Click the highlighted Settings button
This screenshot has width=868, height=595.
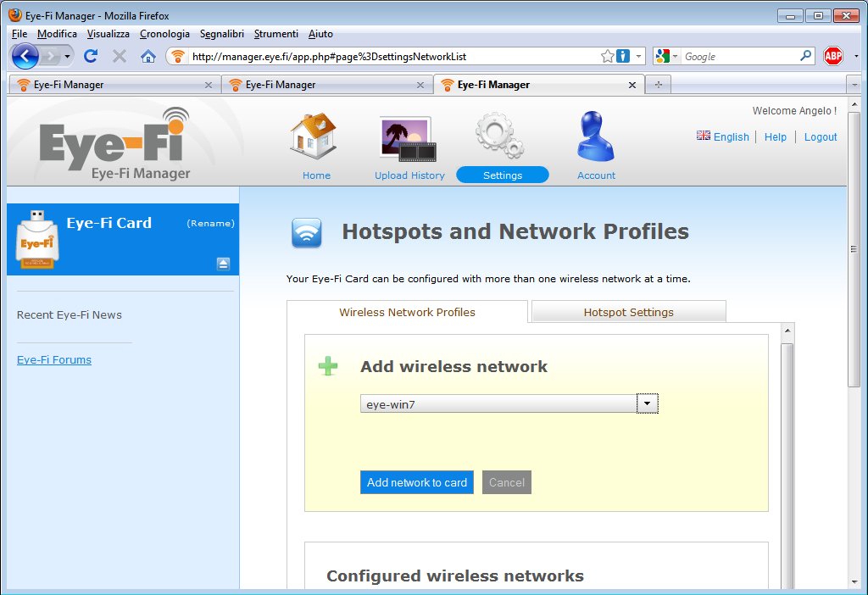[502, 175]
